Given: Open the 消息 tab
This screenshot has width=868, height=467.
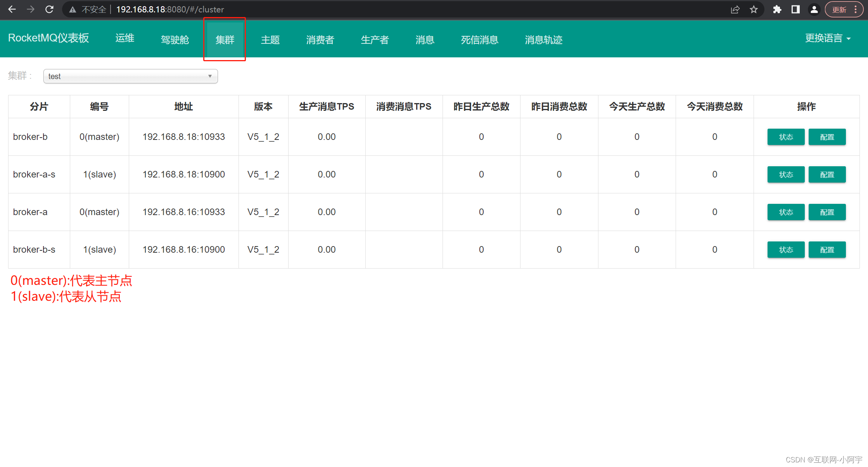Looking at the screenshot, I should click(x=425, y=40).
